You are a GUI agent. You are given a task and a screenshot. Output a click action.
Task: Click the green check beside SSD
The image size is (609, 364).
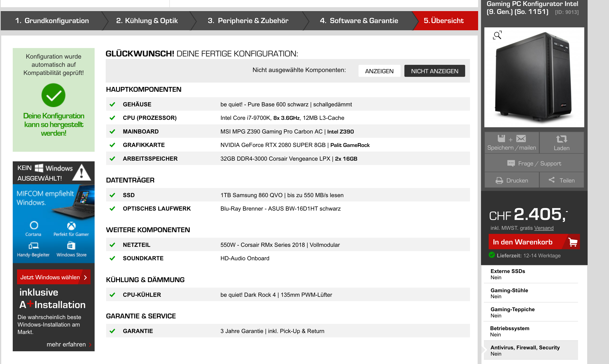coord(112,195)
